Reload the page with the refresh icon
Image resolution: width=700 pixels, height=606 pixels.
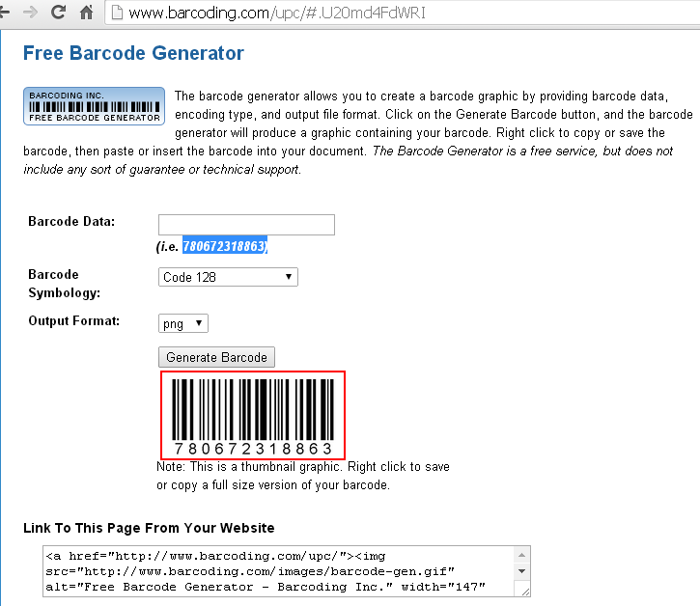click(x=58, y=12)
